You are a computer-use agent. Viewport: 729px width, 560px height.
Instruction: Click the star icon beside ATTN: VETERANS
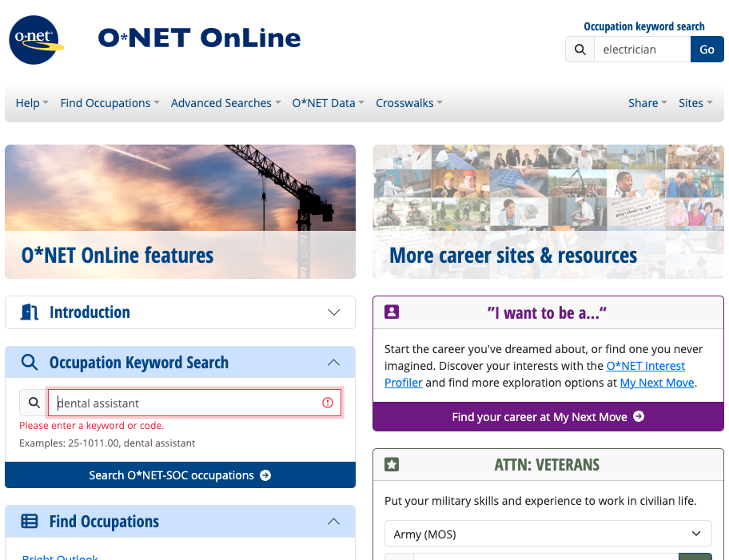point(392,464)
